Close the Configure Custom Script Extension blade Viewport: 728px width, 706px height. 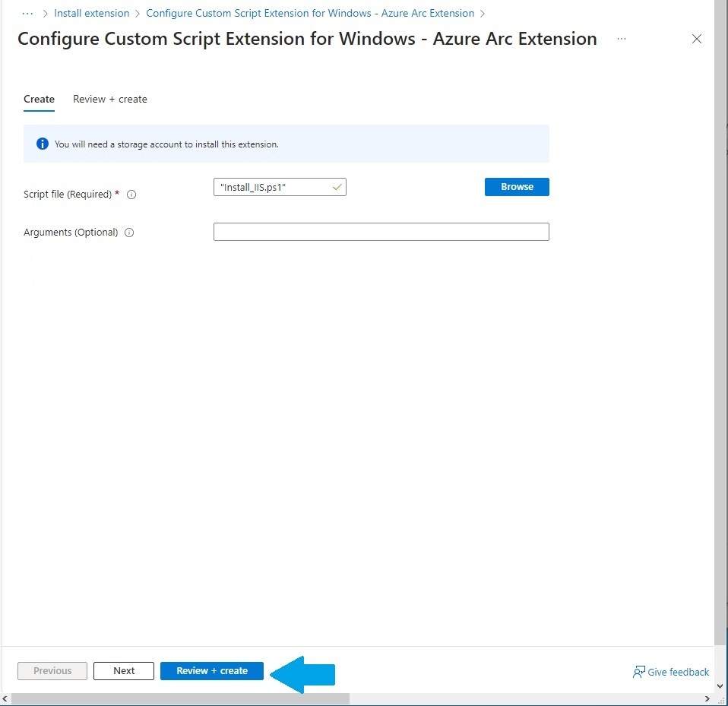696,39
